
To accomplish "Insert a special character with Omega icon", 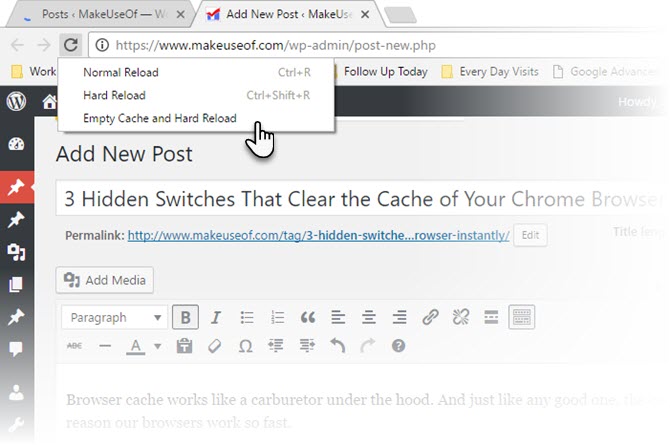I will 246,346.
